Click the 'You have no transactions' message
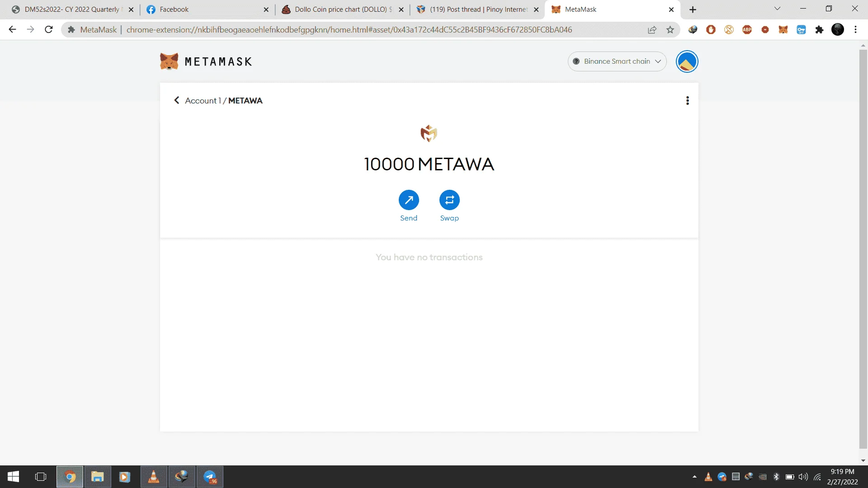The width and height of the screenshot is (868, 488). click(429, 257)
